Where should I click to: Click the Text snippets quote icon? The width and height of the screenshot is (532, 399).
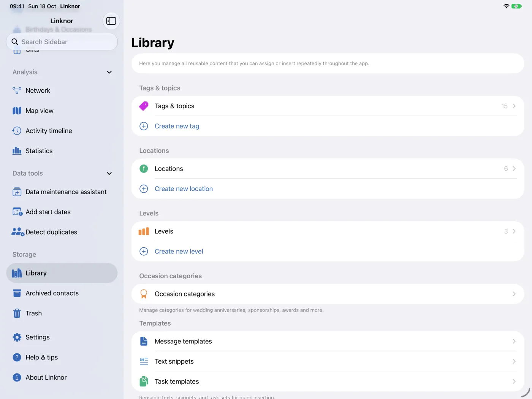[x=144, y=361]
